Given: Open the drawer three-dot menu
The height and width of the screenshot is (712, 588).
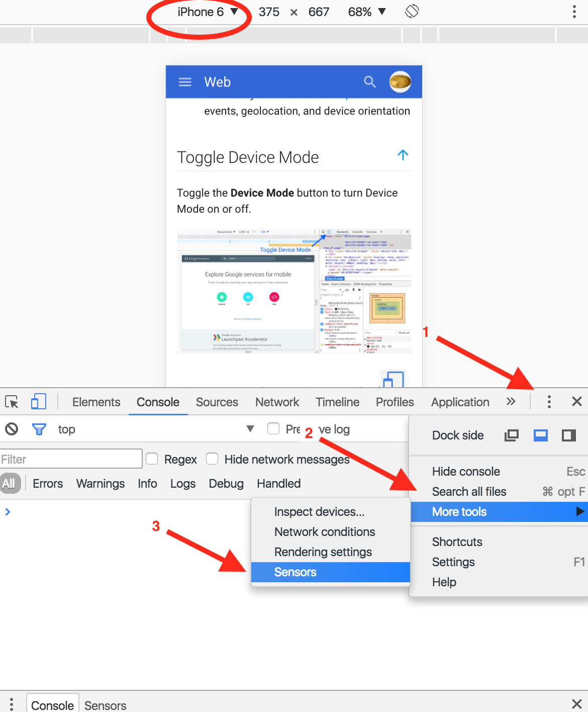Looking at the screenshot, I should click(12, 704).
